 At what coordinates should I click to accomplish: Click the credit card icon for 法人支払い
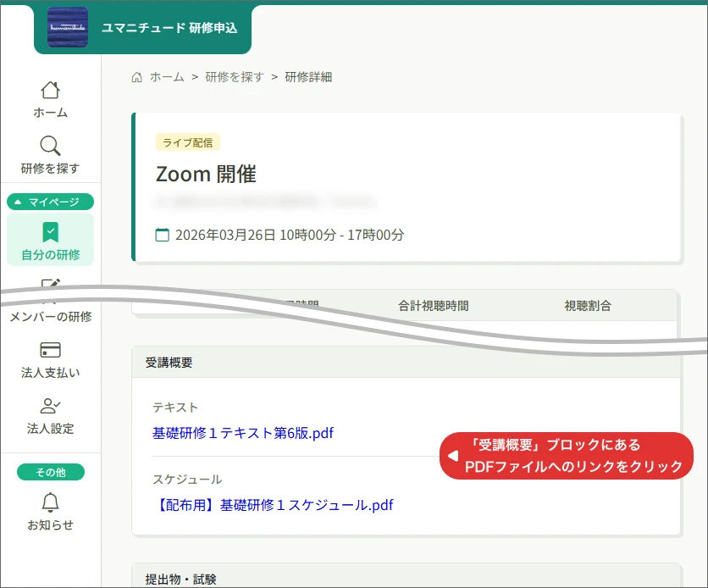pyautogui.click(x=50, y=350)
